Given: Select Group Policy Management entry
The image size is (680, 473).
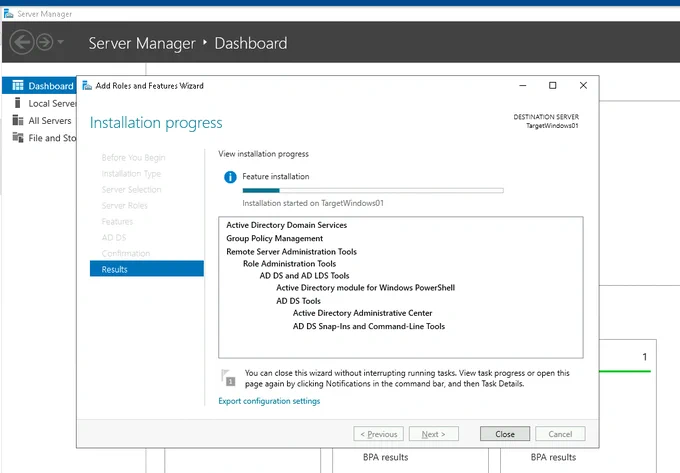Looking at the screenshot, I should click(275, 238).
